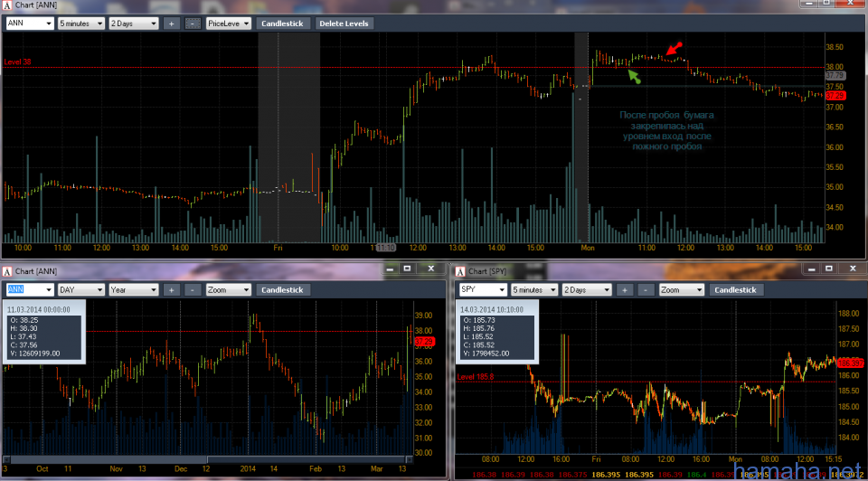Screen dimensions: 868x481
Task: Open the SPY symbol dropdown
Action: [x=483, y=289]
